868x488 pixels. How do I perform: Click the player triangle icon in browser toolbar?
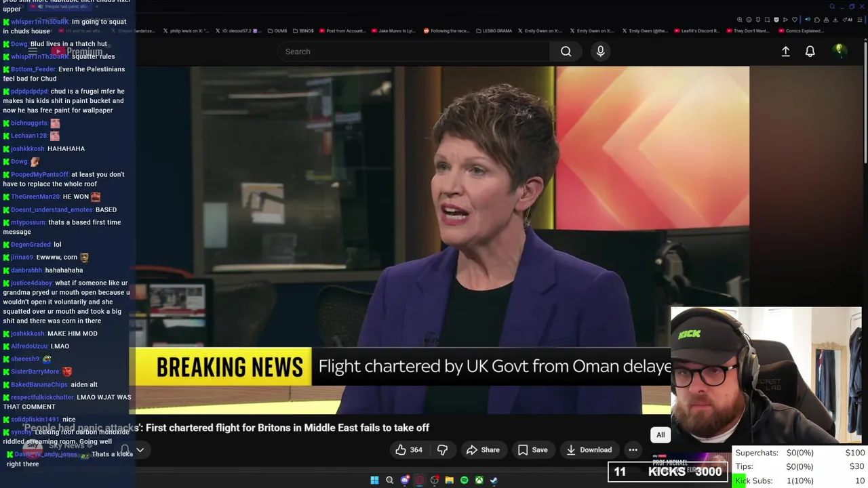point(785,20)
